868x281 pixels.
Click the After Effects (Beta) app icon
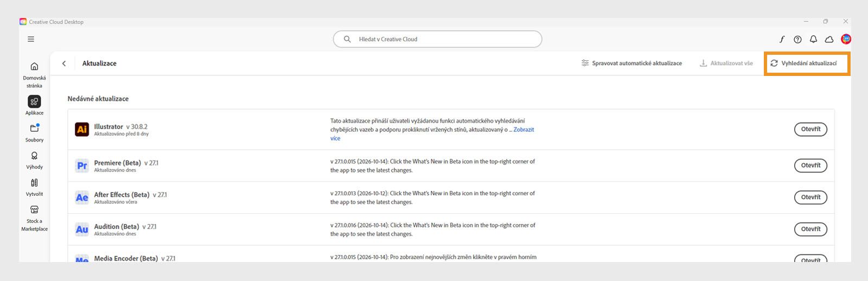click(82, 197)
